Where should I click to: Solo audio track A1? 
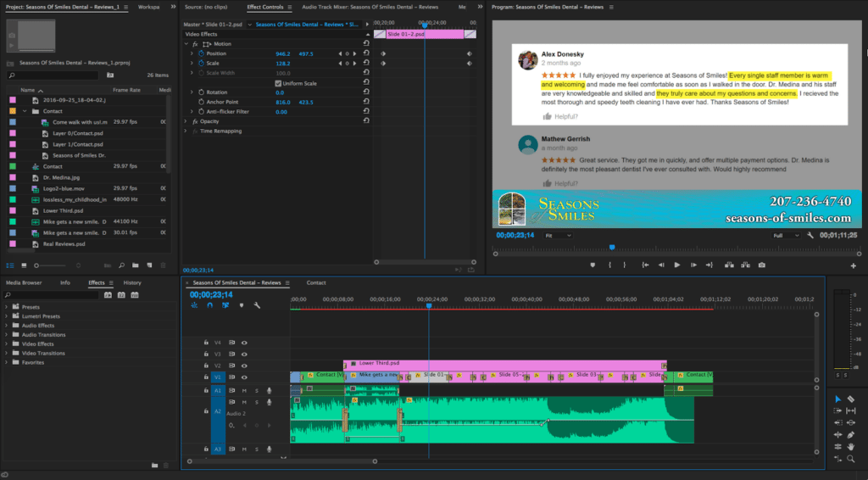pos(256,390)
